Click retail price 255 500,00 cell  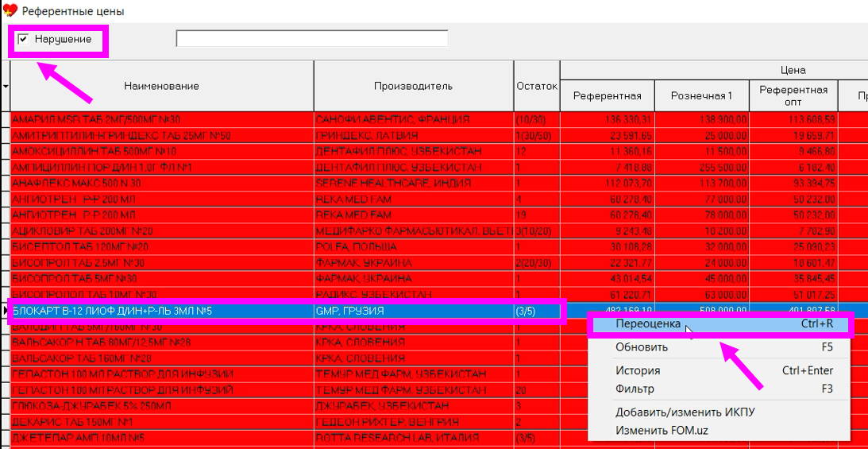(x=702, y=167)
